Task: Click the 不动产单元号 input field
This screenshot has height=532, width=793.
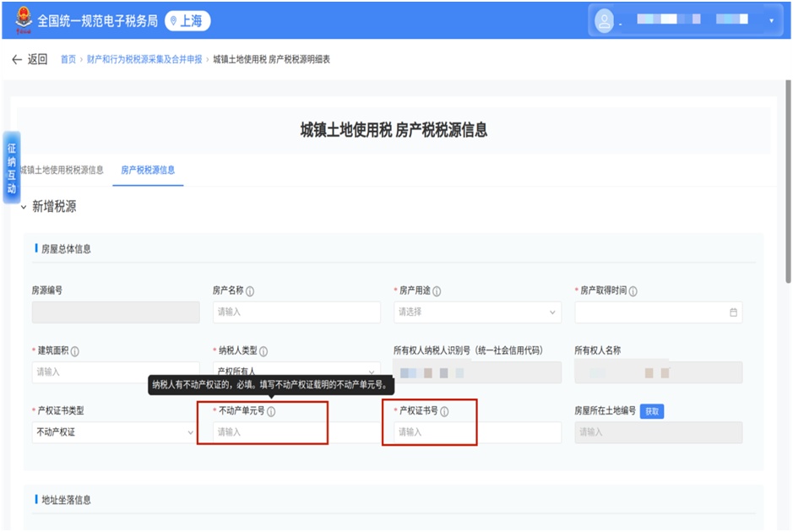Action: 262,432
